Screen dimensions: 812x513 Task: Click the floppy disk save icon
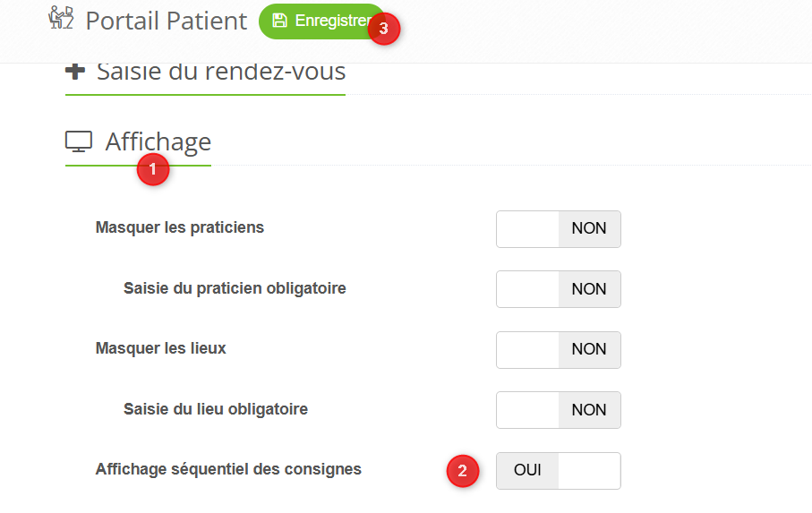(x=279, y=21)
